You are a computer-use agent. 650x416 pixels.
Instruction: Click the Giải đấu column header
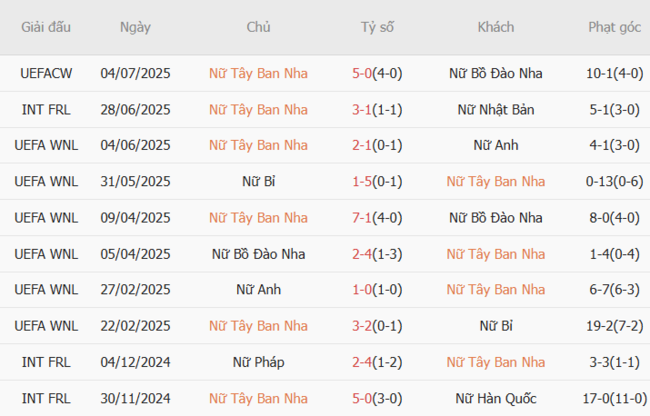click(x=45, y=27)
